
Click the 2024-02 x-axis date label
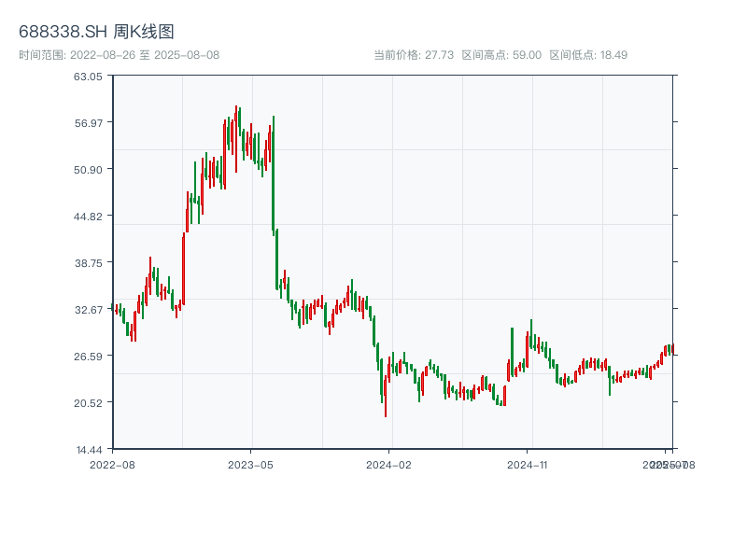[x=389, y=464]
